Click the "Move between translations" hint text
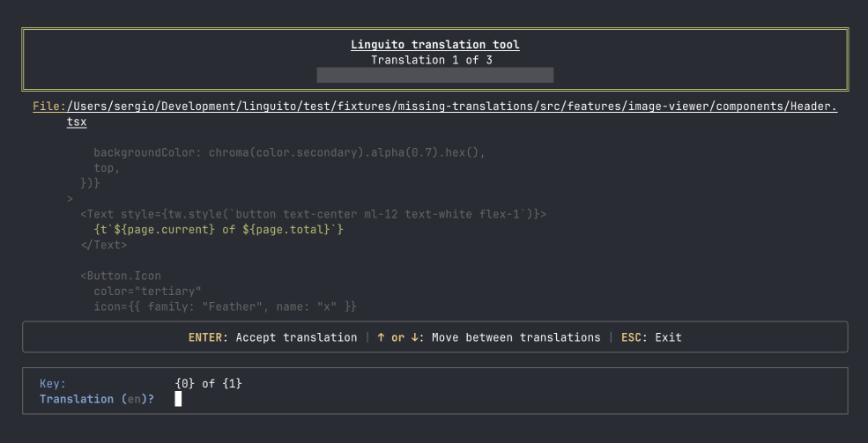This screenshot has height=443, width=868. pos(516,337)
